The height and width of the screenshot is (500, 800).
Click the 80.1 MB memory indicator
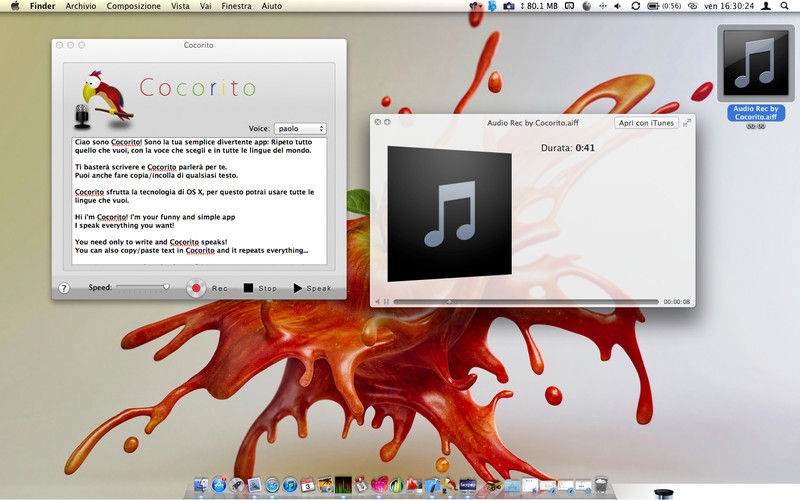[540, 6]
